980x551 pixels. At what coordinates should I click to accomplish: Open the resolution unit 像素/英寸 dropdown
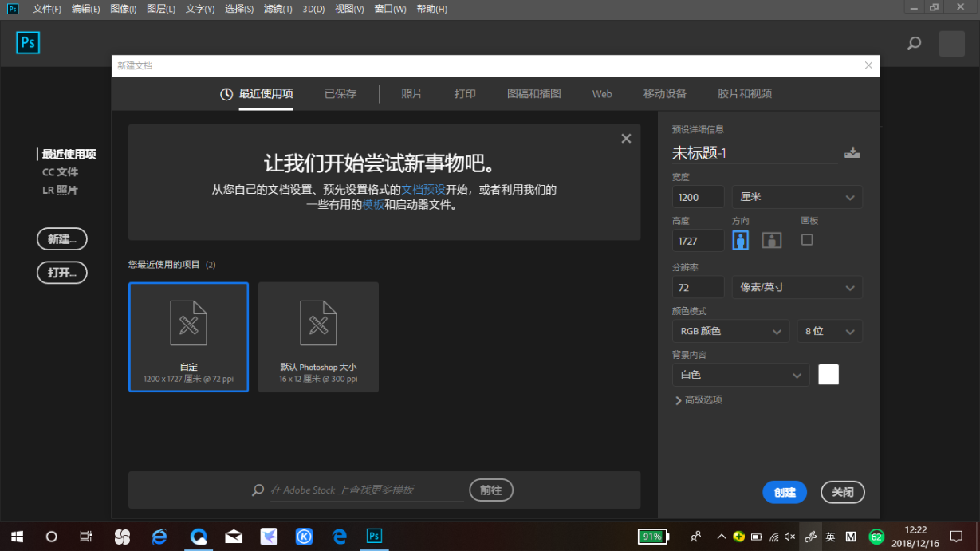(797, 287)
